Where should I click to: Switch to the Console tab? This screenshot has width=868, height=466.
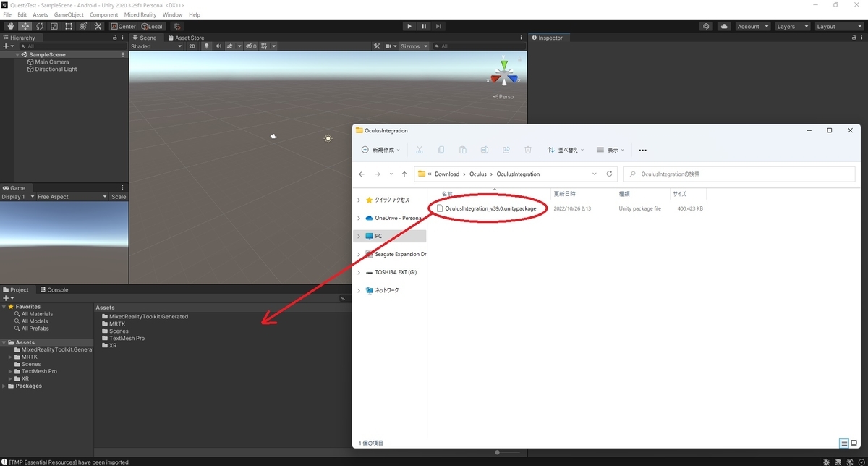point(54,289)
